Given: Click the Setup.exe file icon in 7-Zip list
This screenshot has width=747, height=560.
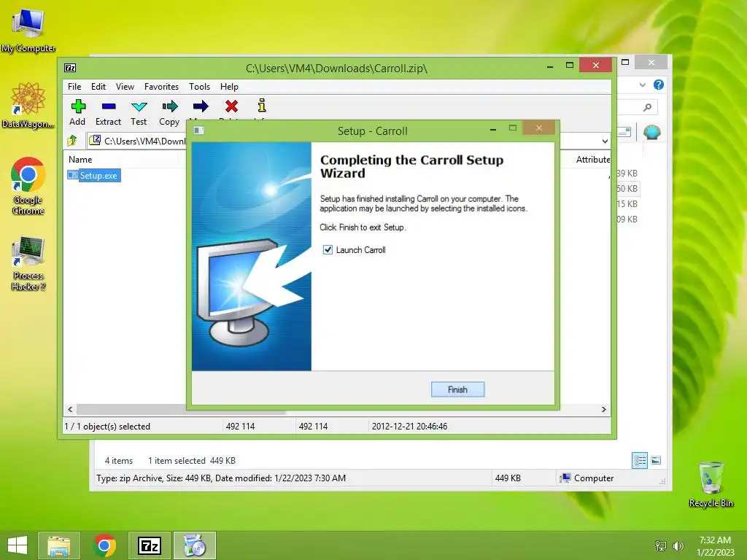Looking at the screenshot, I should (73, 175).
